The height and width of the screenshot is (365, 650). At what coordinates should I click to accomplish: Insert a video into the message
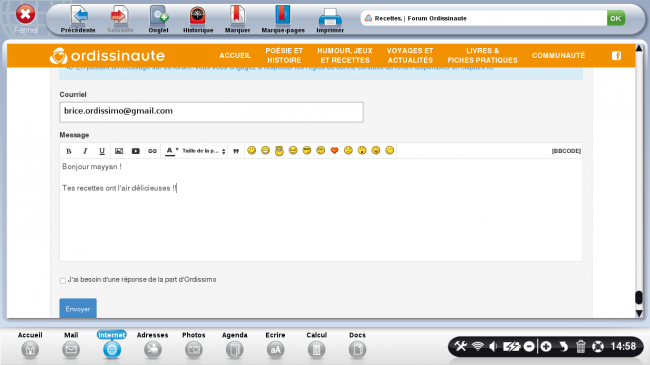[x=136, y=151]
